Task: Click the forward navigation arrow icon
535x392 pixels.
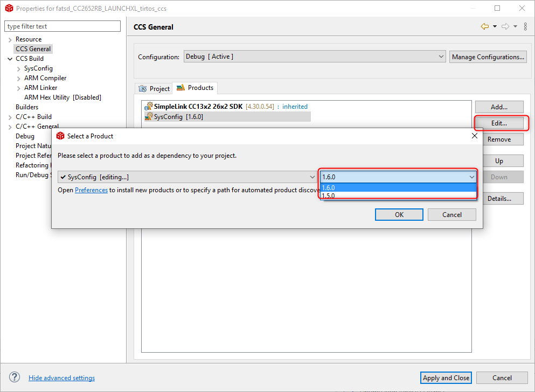Action: click(x=505, y=26)
